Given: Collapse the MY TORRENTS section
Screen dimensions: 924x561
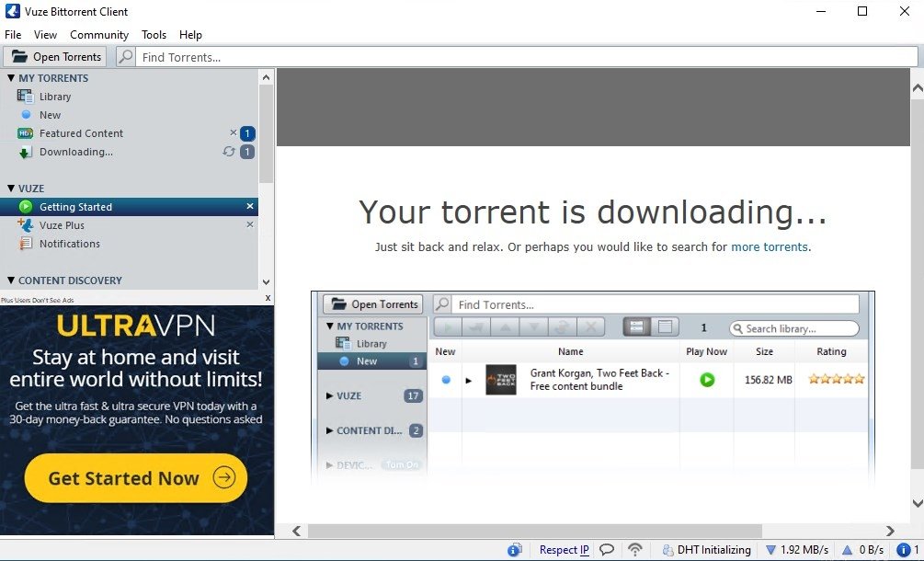Looking at the screenshot, I should click(x=11, y=78).
